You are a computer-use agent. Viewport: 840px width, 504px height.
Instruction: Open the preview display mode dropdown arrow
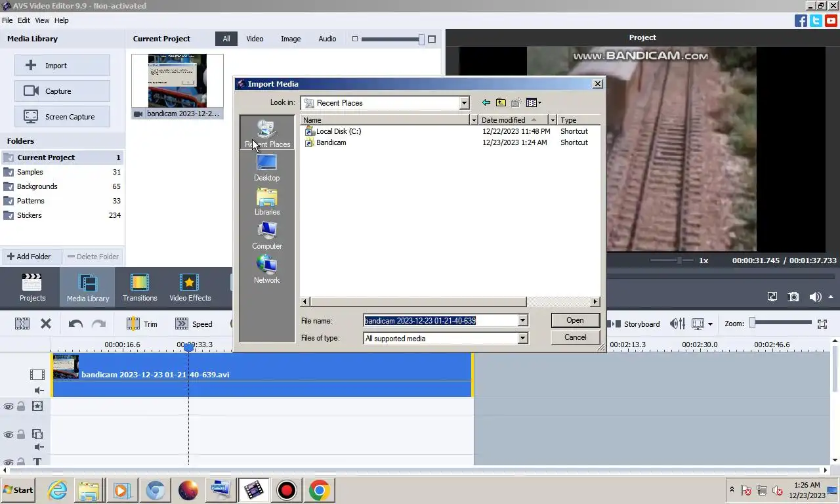tap(710, 324)
